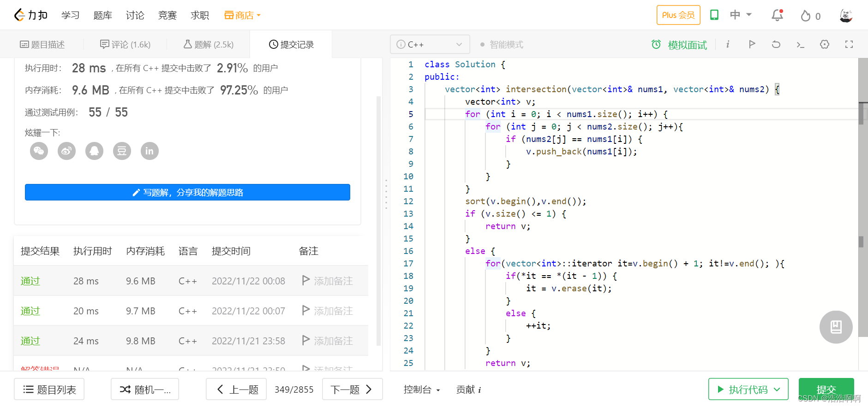Switch to the 题目描述 tab
This screenshot has width=868, height=407.
(42, 45)
